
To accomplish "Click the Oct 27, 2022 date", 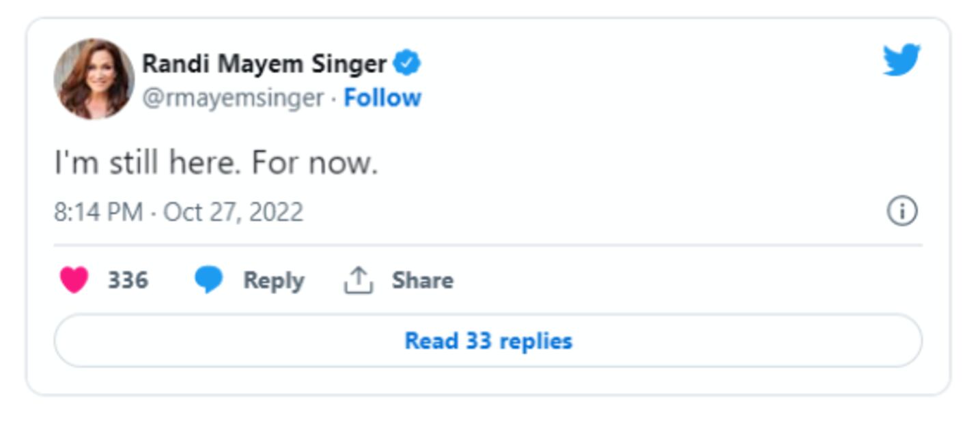I will click(233, 212).
